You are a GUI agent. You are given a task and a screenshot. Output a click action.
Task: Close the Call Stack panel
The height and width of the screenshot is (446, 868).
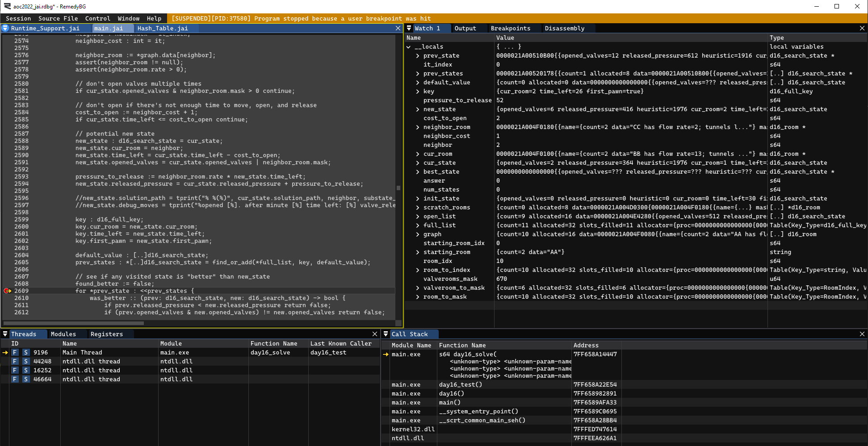tap(862, 334)
